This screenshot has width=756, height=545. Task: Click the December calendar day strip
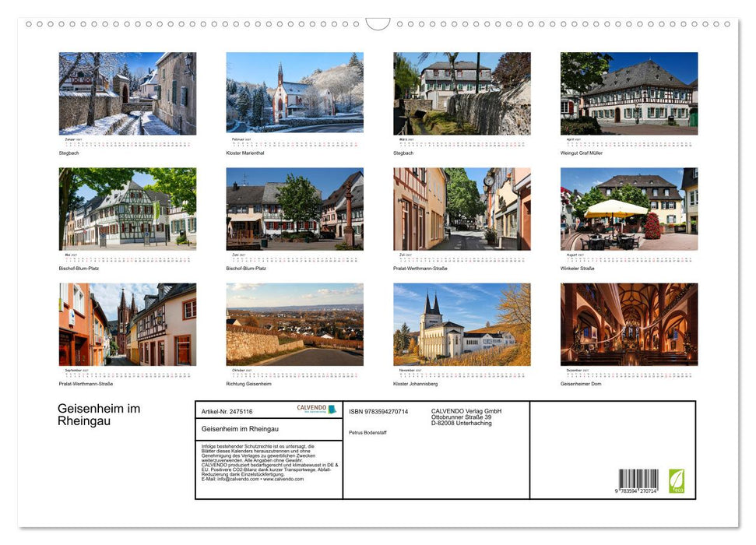(629, 374)
